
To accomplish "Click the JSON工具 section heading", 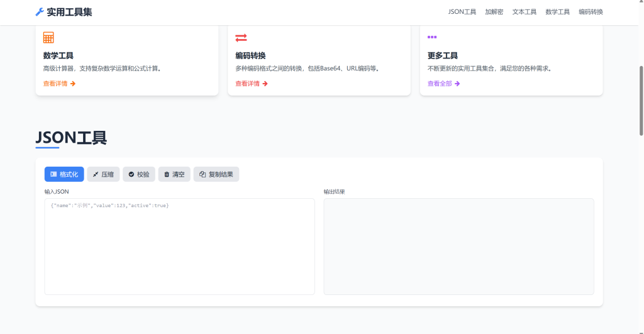I will (x=72, y=138).
